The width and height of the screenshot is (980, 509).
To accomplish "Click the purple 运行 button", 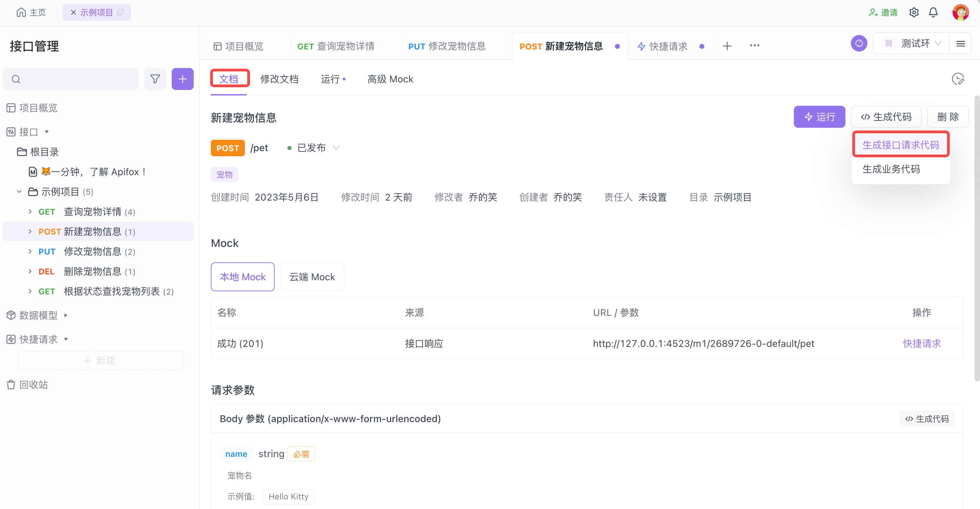I will tap(819, 117).
